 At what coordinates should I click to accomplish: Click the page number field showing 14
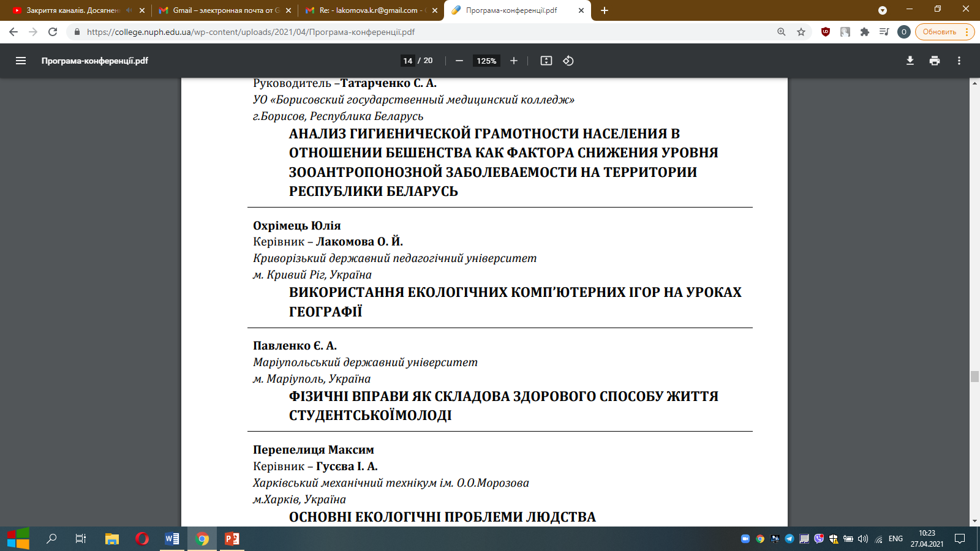(x=408, y=61)
